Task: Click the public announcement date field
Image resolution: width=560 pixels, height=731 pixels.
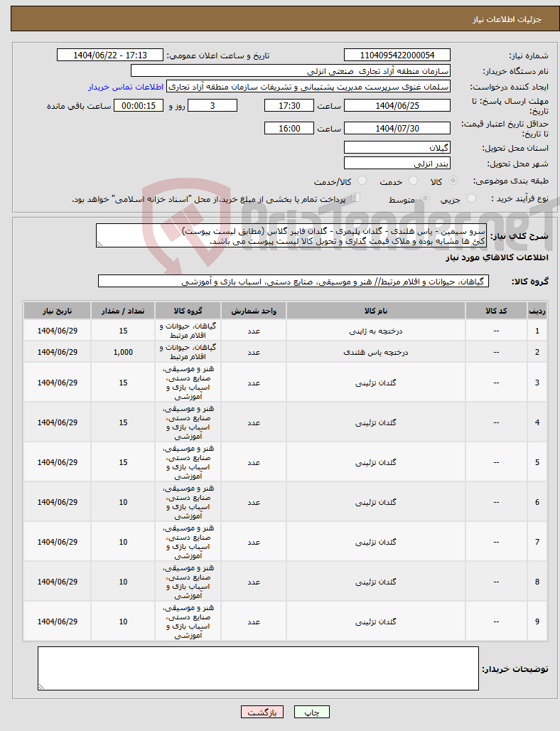Action: [110, 55]
